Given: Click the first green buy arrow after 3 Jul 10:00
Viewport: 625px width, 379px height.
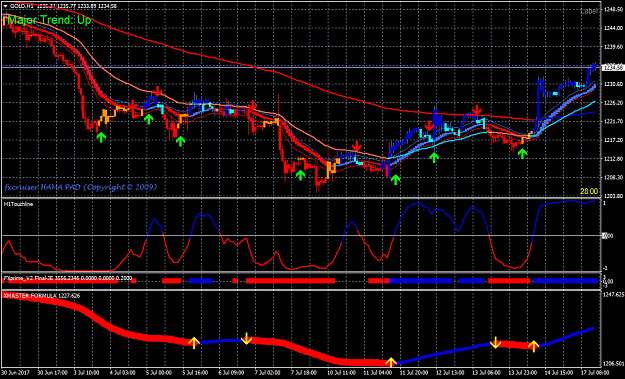Looking at the screenshot, I should click(101, 137).
